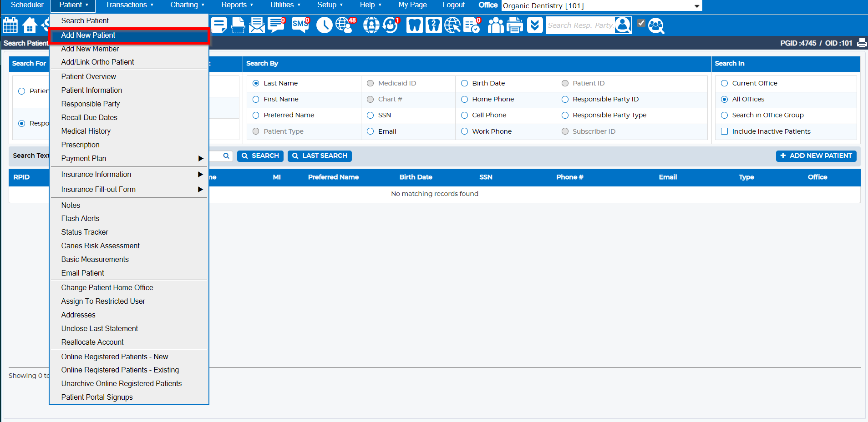Click the LAST SEARCH button
Viewport: 868px width, 422px height.
point(320,156)
